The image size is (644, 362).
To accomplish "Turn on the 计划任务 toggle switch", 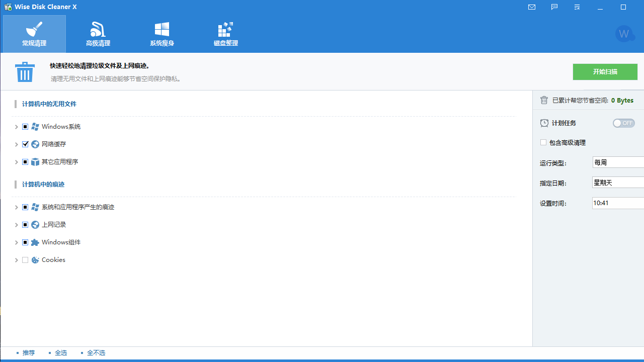I will point(623,123).
